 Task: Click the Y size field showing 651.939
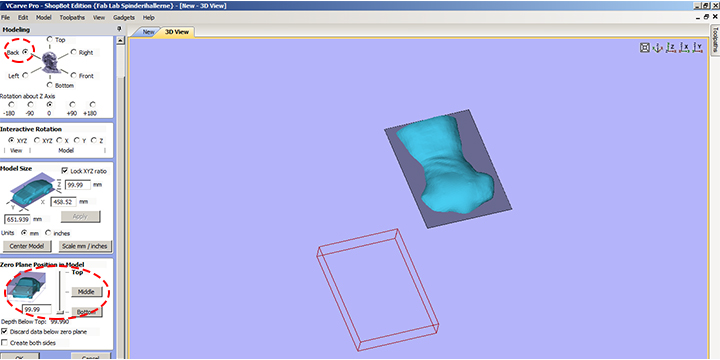point(17,219)
